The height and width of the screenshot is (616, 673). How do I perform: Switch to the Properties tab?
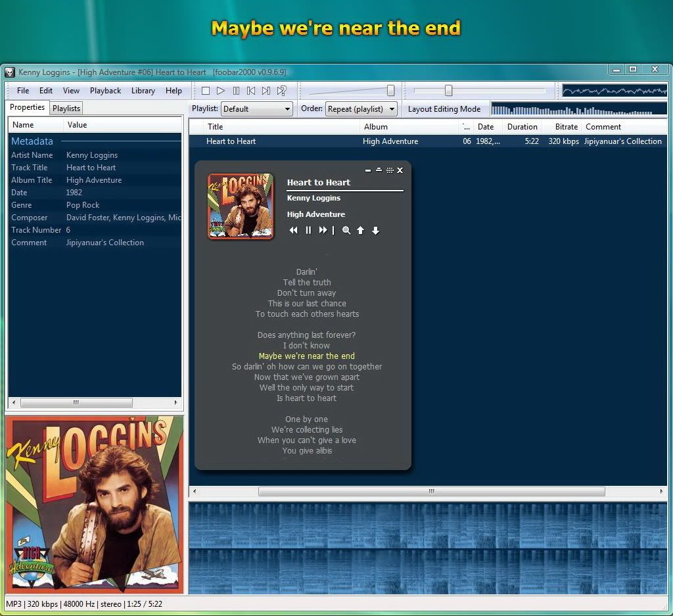point(27,107)
